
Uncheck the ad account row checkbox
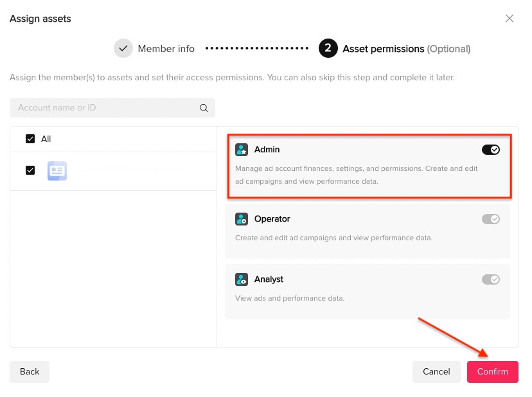pyautogui.click(x=30, y=170)
